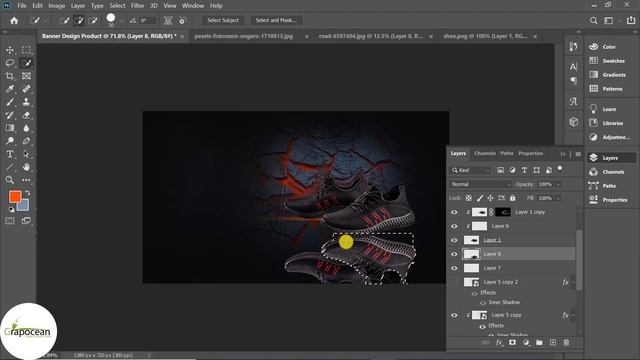Toggle visibility of Layer 1
Screen dimensions: 640x360
pos(454,240)
